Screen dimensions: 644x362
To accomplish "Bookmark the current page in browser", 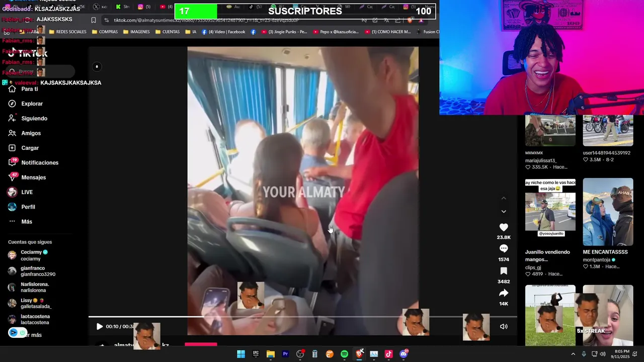I will point(94,20).
